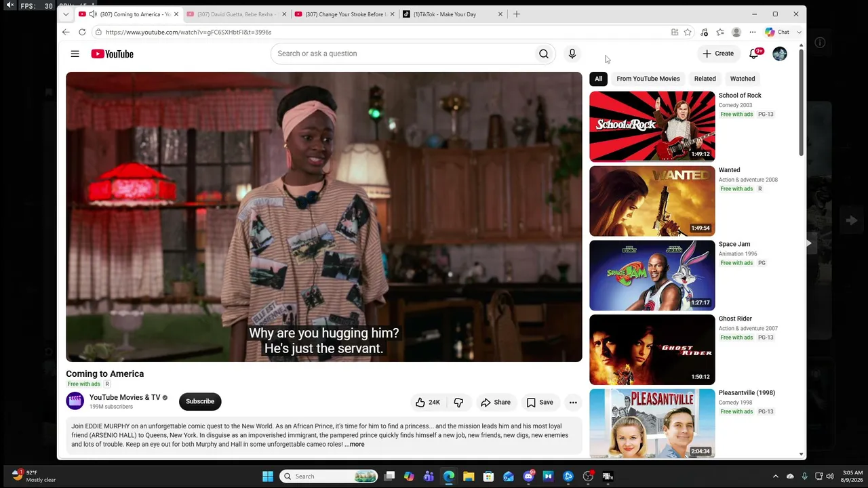This screenshot has height=488, width=868.
Task: Open the Windows Start menu
Action: click(x=268, y=476)
